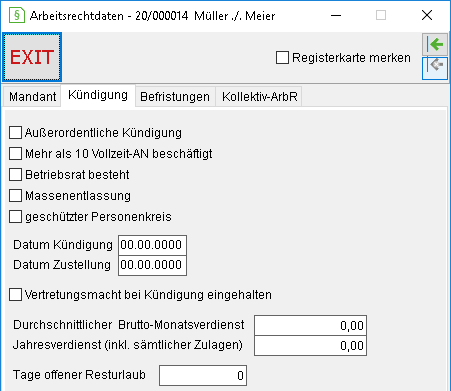
Task: Click the green arrow dock icon
Action: point(435,44)
